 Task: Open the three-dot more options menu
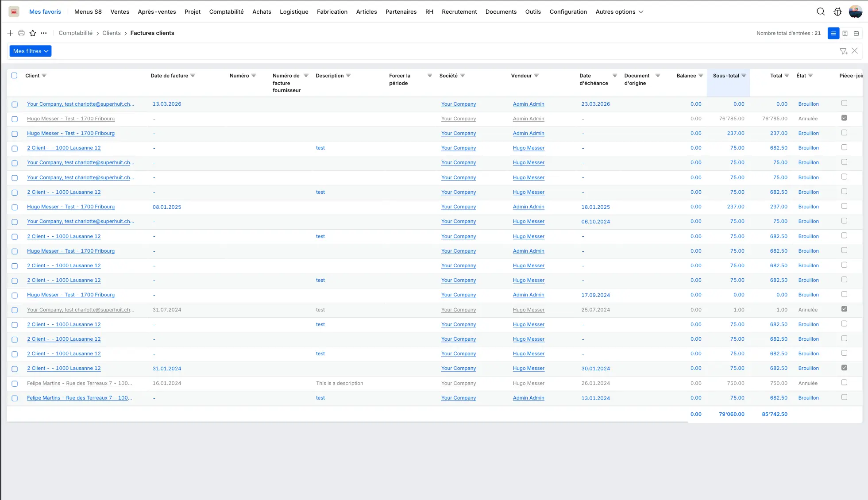click(43, 33)
